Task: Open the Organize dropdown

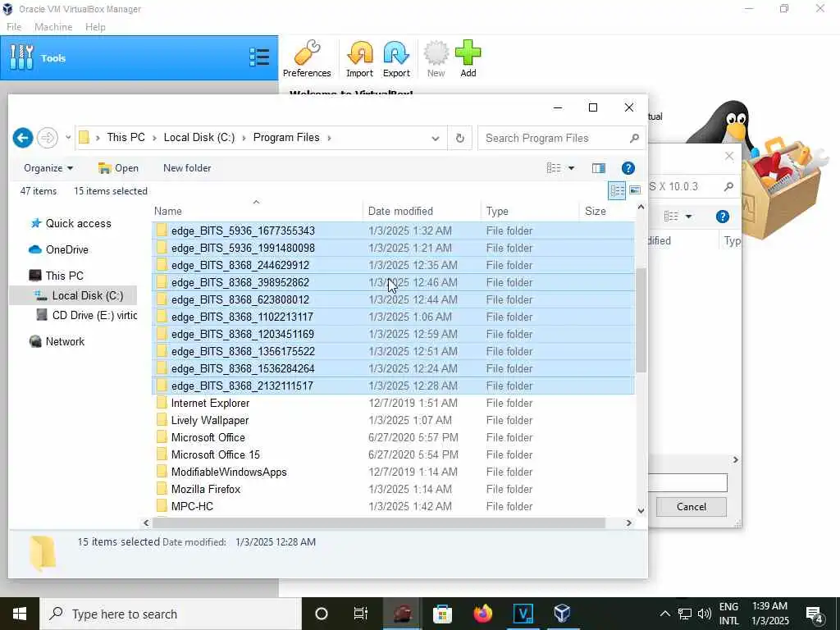Action: [x=48, y=168]
